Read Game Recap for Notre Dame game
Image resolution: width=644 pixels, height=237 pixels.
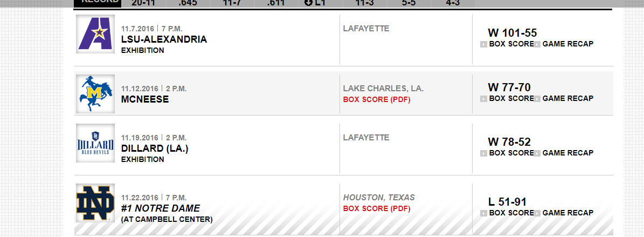(567, 213)
